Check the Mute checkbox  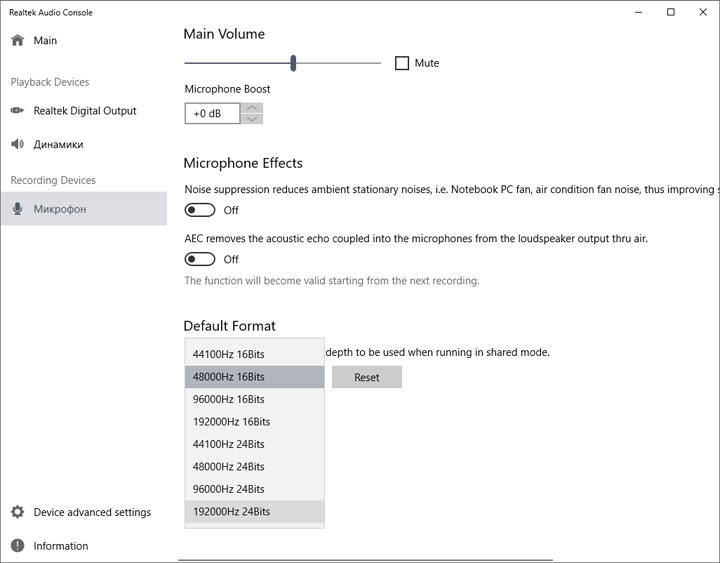pyautogui.click(x=402, y=63)
